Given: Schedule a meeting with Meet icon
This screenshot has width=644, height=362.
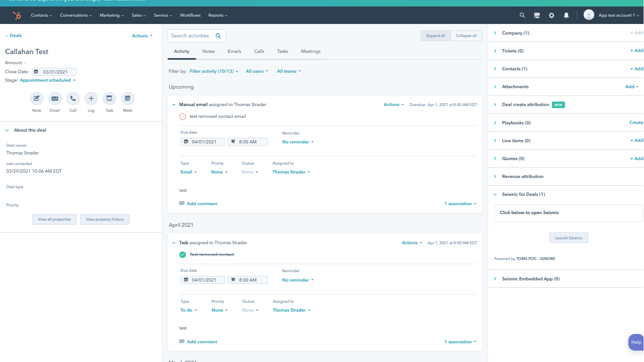Looking at the screenshot, I should 128,98.
